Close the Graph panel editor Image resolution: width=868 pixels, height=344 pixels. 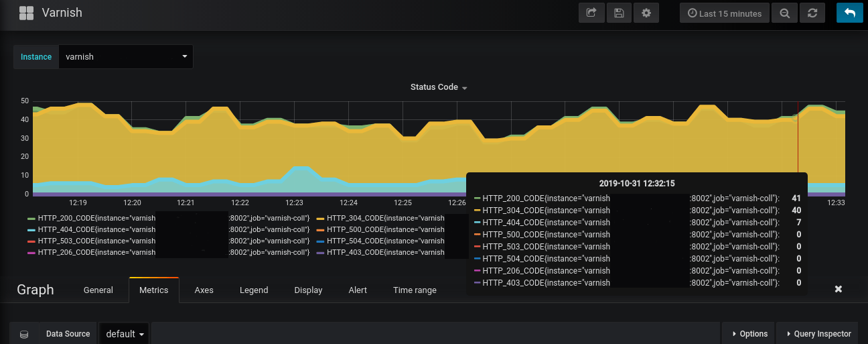pos(838,289)
